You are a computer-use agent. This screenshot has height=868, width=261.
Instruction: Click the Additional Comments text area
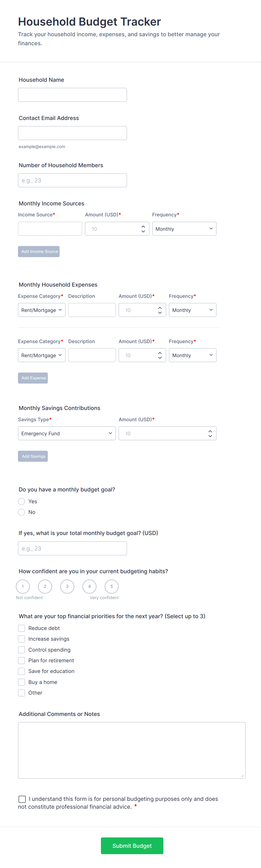tap(132, 750)
